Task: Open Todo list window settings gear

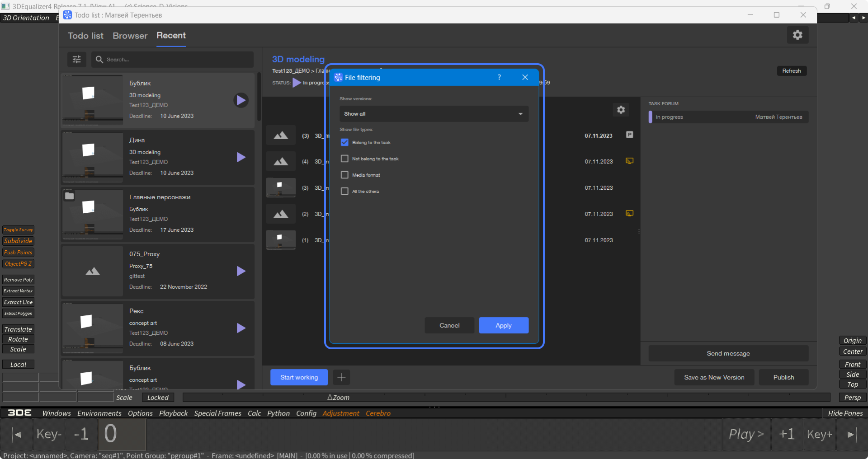Action: (797, 35)
